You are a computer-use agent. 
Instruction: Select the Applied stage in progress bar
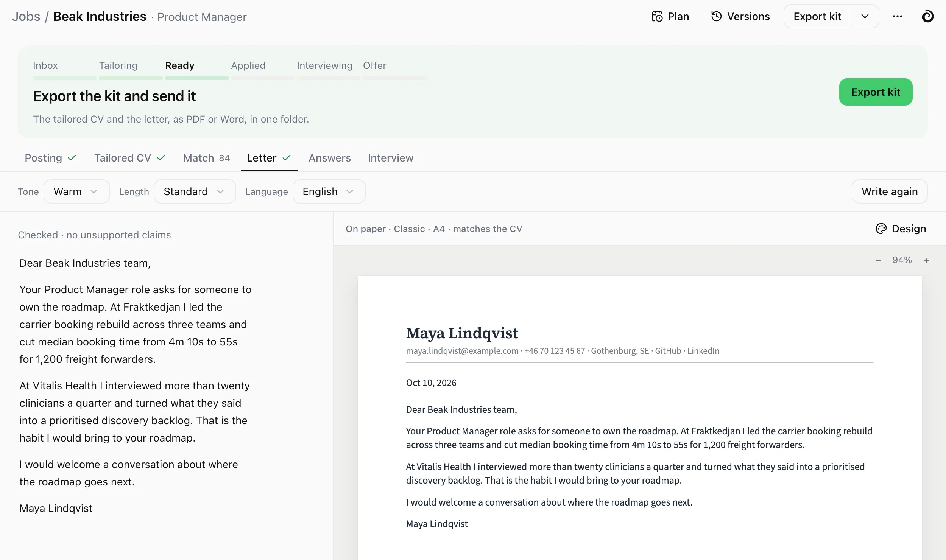[x=248, y=65]
